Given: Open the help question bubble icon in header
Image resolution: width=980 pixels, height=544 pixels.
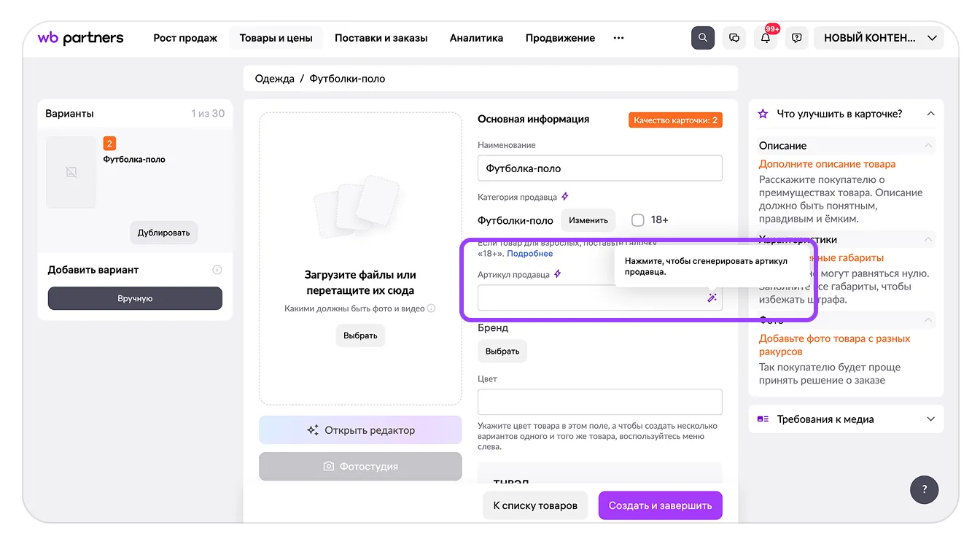Looking at the screenshot, I should pos(797,38).
